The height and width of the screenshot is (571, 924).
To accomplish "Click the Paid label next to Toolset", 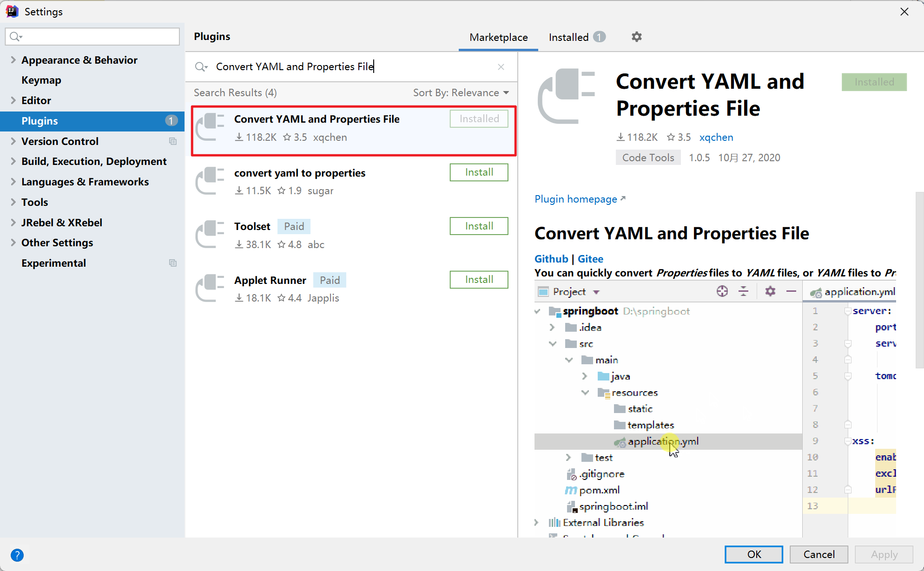I will click(x=294, y=226).
